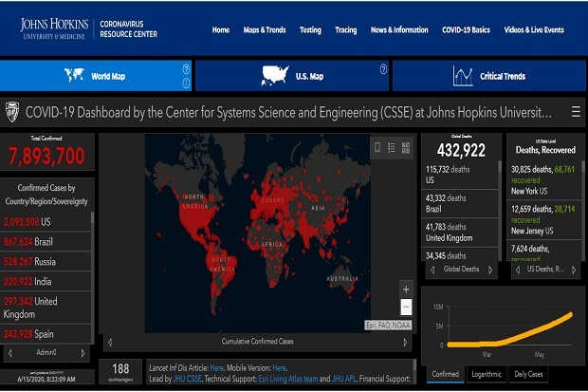Open the bookmarks icon on the map
The width and height of the screenshot is (588, 392).
[377, 147]
